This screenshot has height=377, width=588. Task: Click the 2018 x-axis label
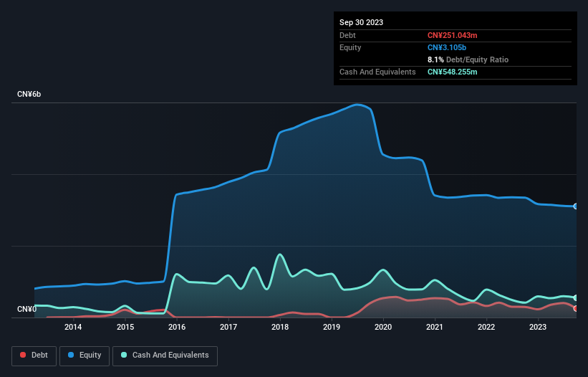click(x=280, y=327)
